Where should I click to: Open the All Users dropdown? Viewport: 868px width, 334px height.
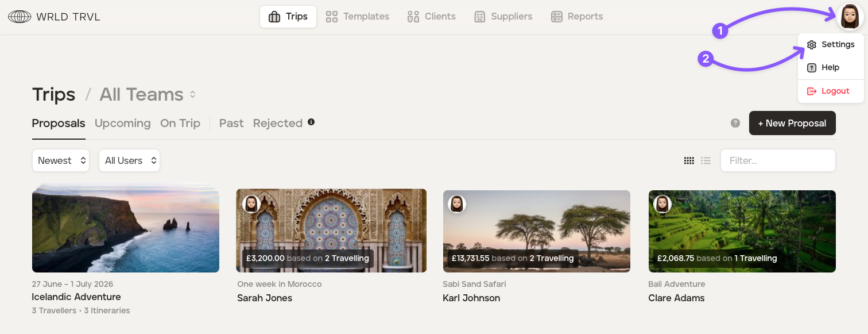coord(129,160)
